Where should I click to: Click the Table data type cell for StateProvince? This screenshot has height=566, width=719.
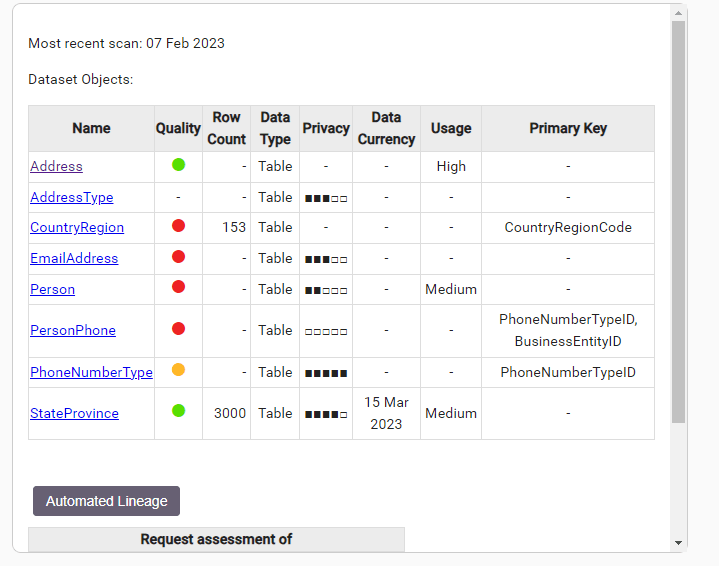click(x=275, y=414)
